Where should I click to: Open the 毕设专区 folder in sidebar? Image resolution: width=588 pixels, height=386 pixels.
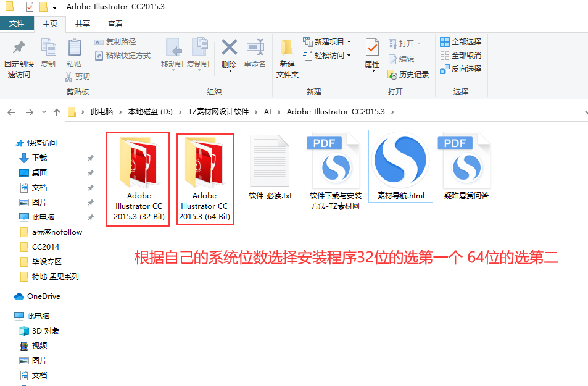pyautogui.click(x=41, y=262)
